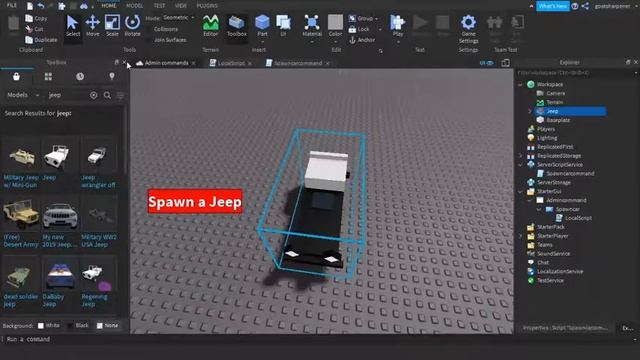This screenshot has width=640, height=360.
Task: Open the MODEL ribbon tab
Action: [134, 6]
